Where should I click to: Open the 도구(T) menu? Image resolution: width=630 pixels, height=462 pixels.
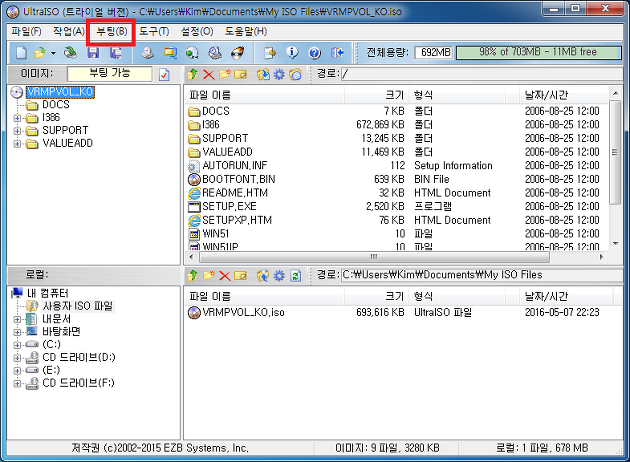(x=154, y=31)
